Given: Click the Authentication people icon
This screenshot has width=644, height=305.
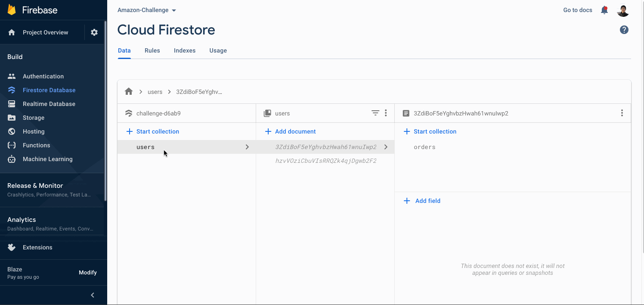Looking at the screenshot, I should click(12, 76).
